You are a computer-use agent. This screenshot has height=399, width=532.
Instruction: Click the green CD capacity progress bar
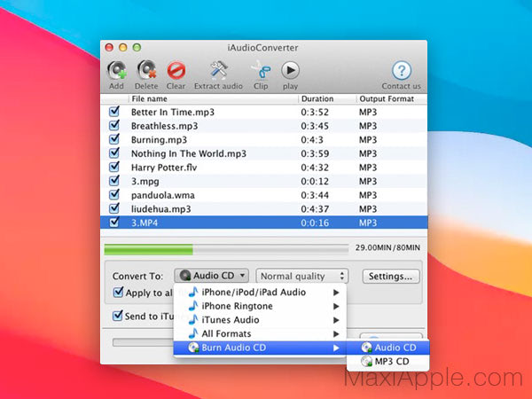tap(226, 249)
